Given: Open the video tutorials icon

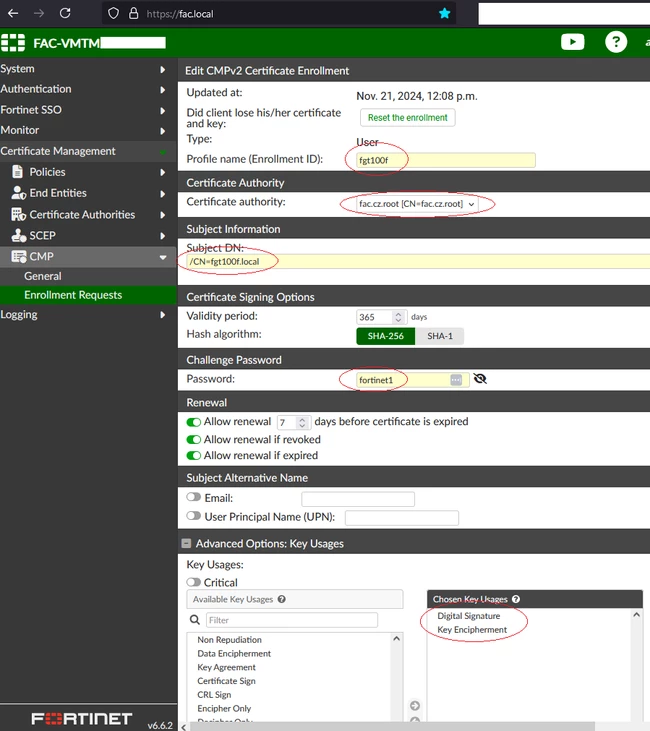Looking at the screenshot, I should click(x=573, y=42).
